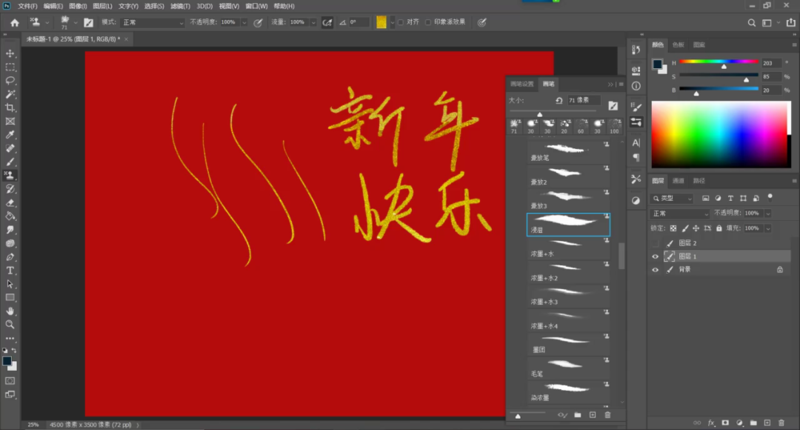Toggle lock all padlock icon in Layers panel
The image size is (800, 430).
click(719, 228)
